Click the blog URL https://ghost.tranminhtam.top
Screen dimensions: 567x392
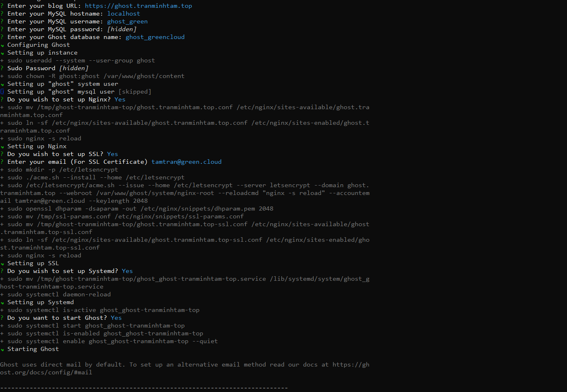pos(138,6)
